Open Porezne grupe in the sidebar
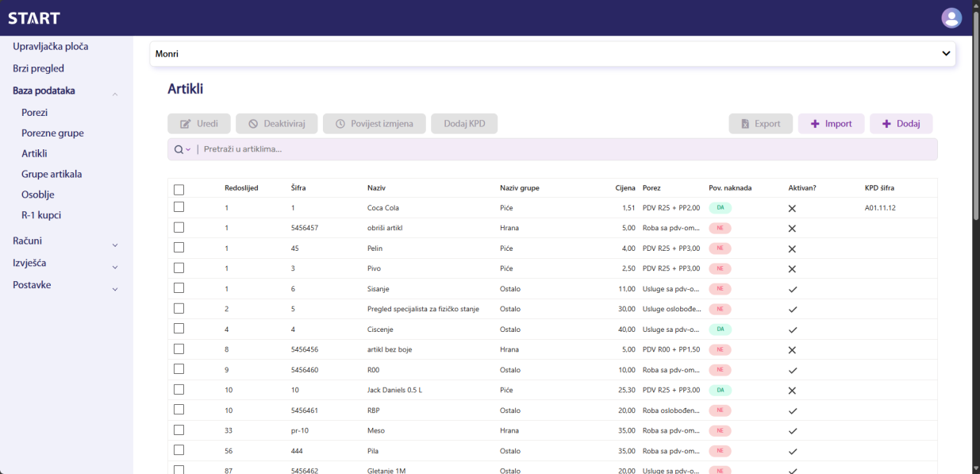Image resolution: width=980 pixels, height=474 pixels. 52,133
